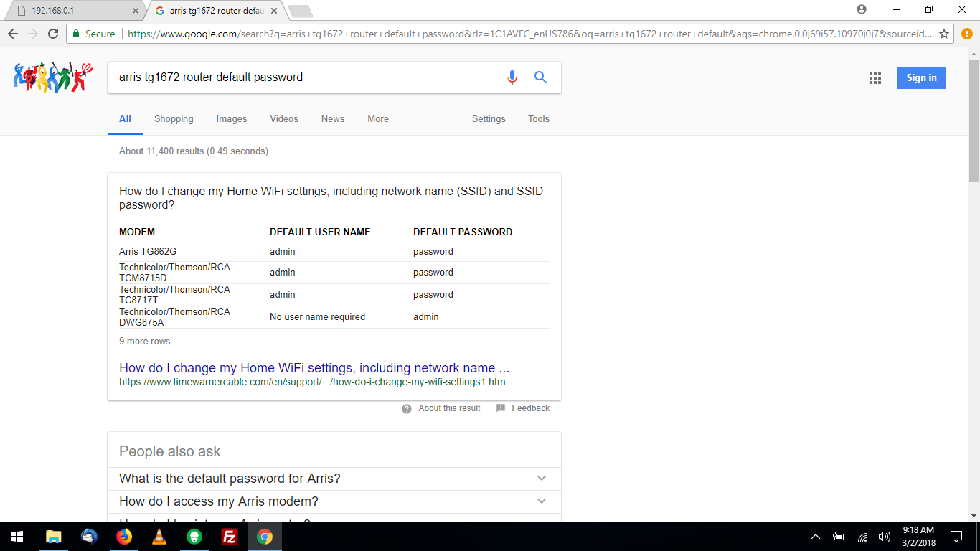980x551 pixels.
Task: Open the More search filter dropdown
Action: click(378, 119)
